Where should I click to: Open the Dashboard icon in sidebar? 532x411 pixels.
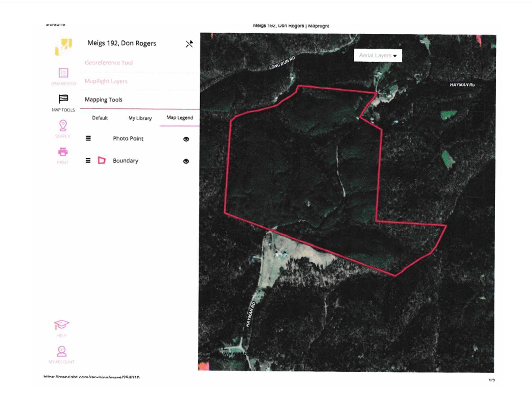[63, 73]
